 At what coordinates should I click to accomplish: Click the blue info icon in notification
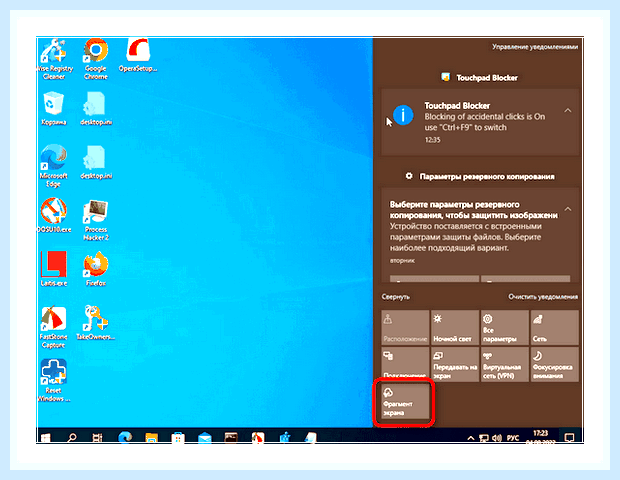point(403,115)
